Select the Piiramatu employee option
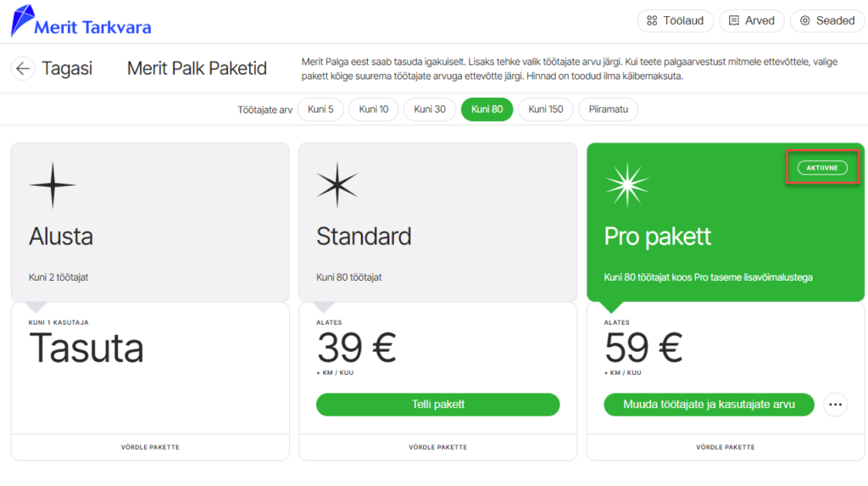 pos(608,109)
